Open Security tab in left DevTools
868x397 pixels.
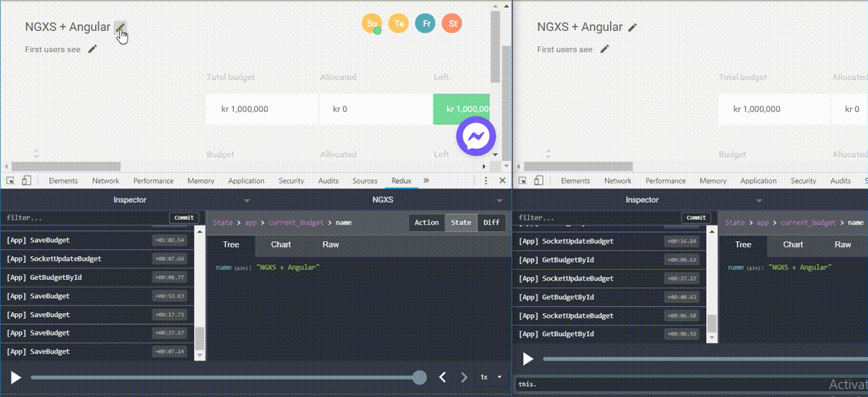[292, 181]
